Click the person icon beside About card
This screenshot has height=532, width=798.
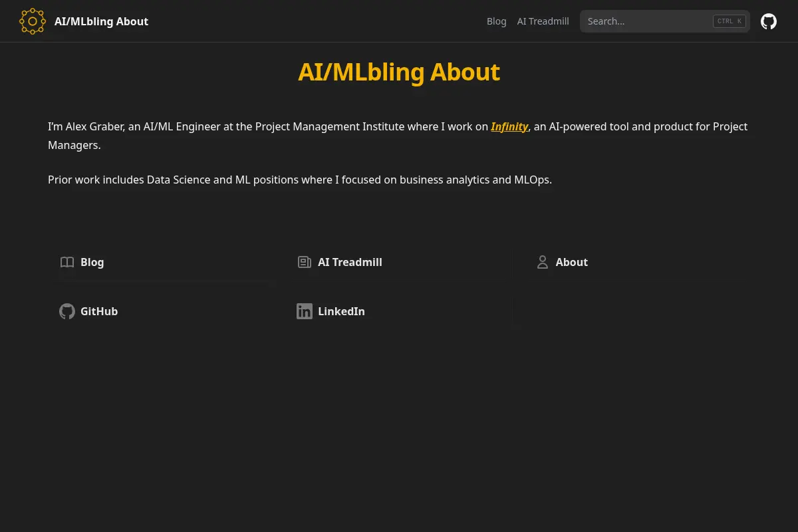[543, 262]
